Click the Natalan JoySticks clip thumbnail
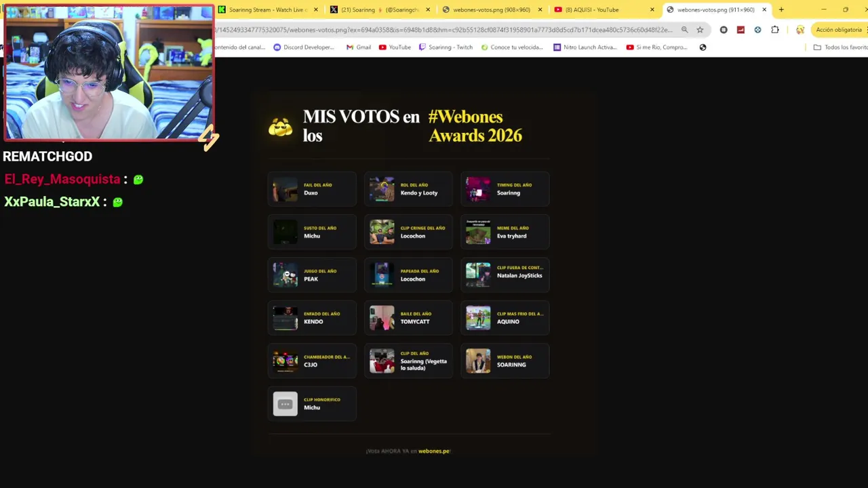This screenshot has height=488, width=868. coord(478,275)
